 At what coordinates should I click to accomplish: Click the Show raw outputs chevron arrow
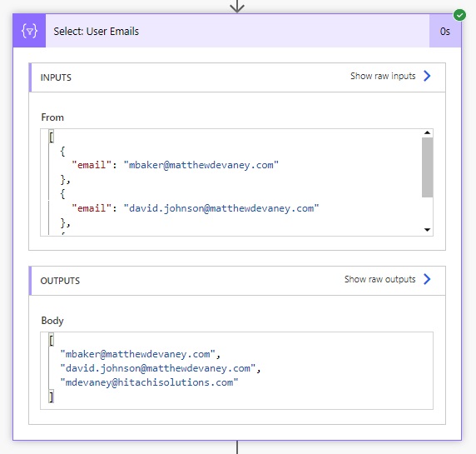pyautogui.click(x=427, y=279)
